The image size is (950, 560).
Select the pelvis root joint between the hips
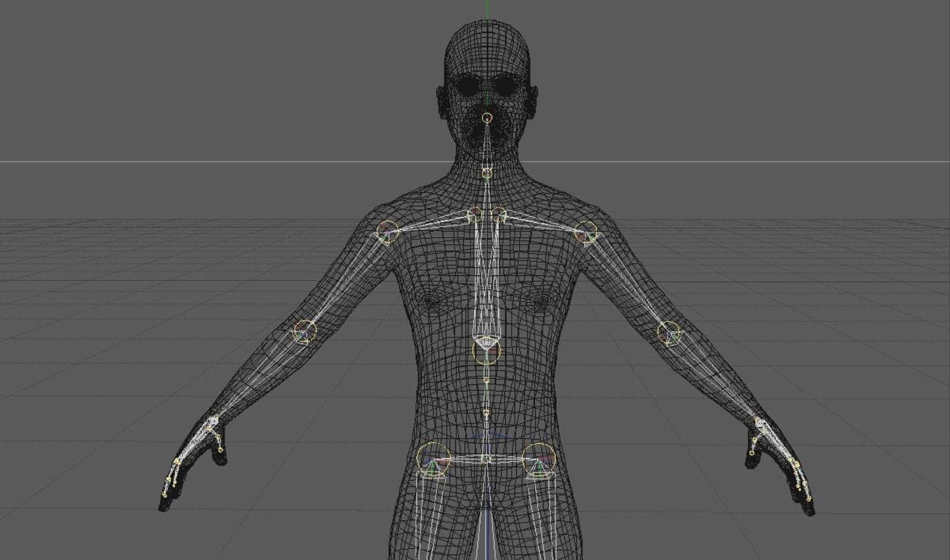486,459
